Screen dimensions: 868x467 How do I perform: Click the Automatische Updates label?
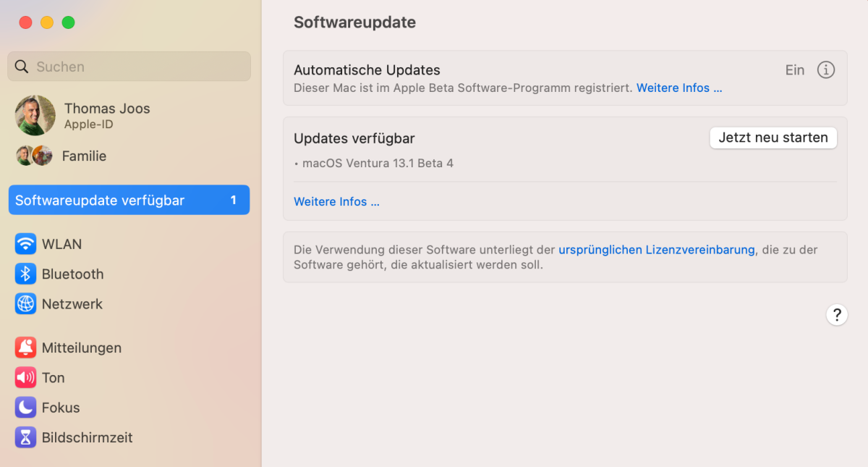(367, 70)
